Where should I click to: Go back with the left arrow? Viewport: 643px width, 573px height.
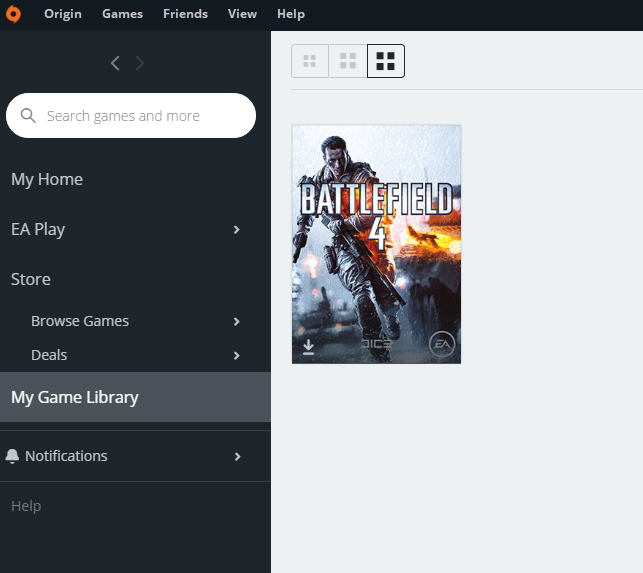[115, 63]
